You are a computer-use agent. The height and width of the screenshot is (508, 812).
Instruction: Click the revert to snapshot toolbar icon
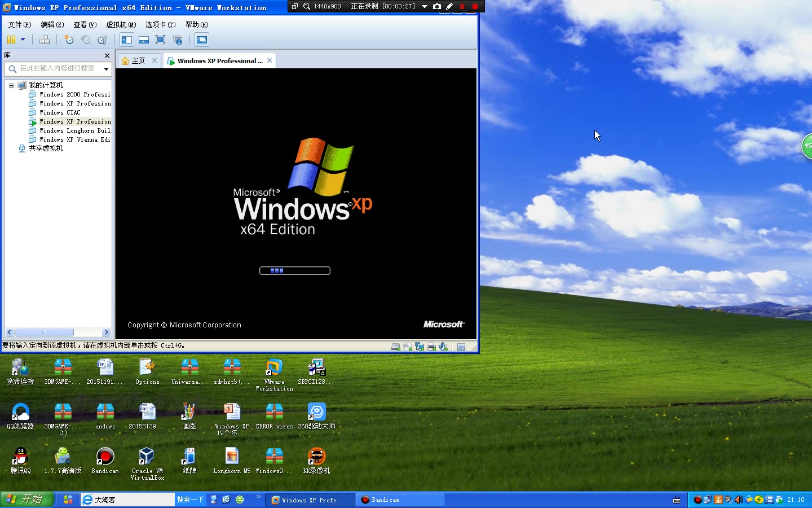(x=86, y=40)
